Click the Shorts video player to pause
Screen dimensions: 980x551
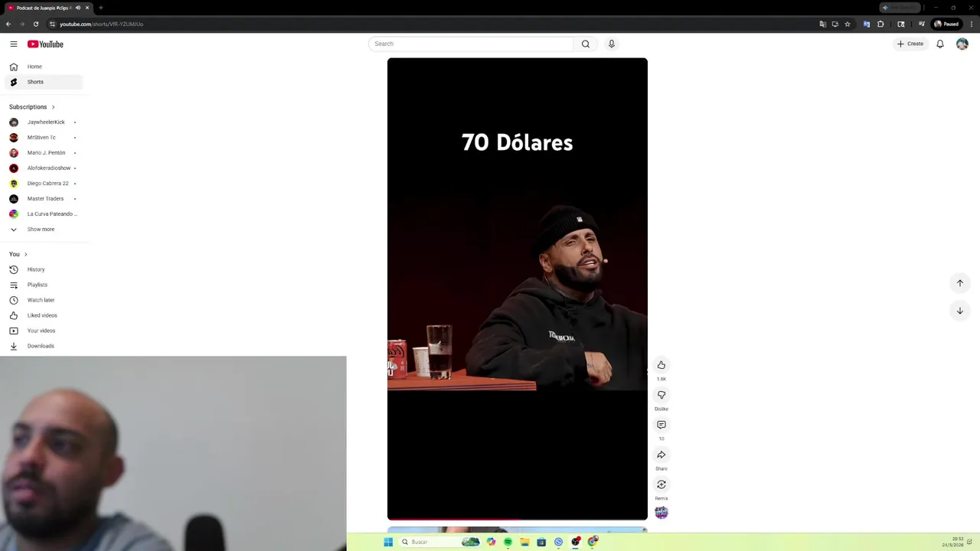518,289
